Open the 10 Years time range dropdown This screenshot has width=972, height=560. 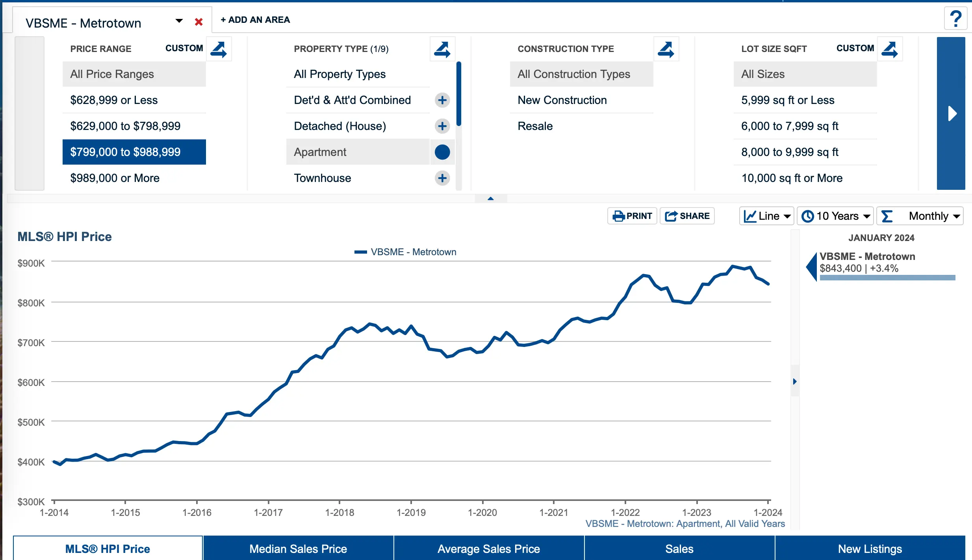pos(835,216)
